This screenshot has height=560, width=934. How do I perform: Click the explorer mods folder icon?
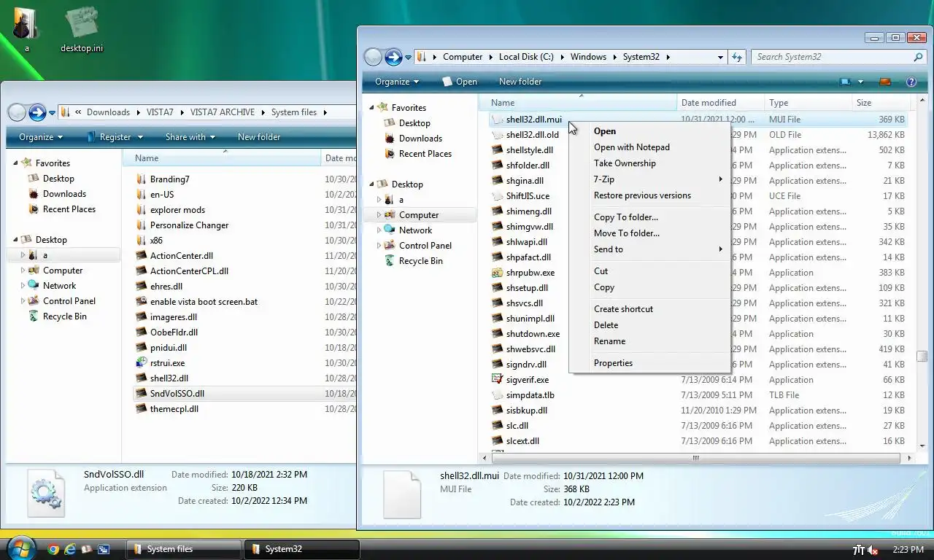pyautogui.click(x=142, y=210)
